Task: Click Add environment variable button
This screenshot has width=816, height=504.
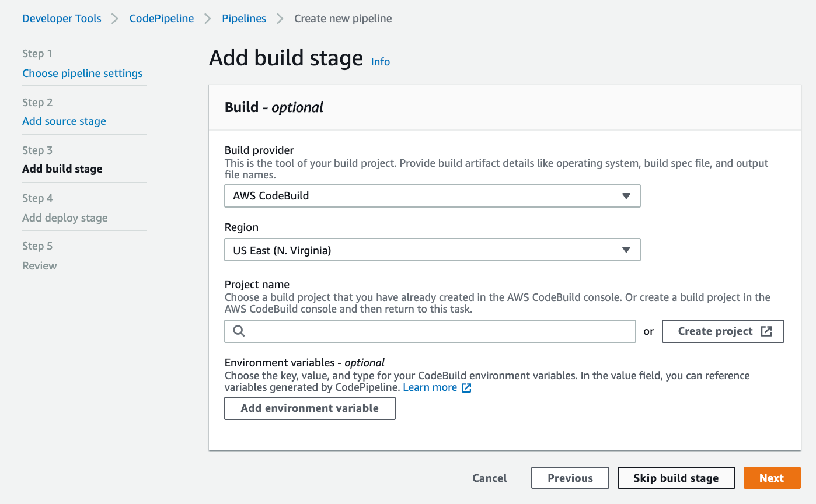Action: coord(310,408)
